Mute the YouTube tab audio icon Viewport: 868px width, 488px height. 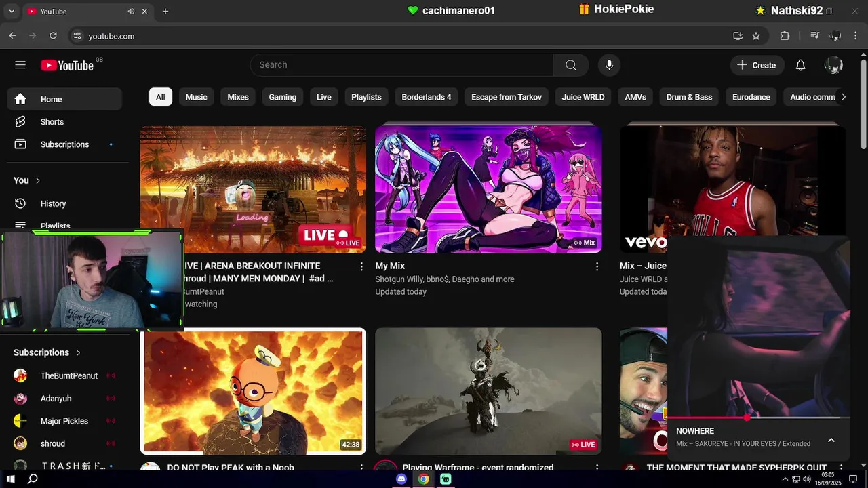coord(131,12)
